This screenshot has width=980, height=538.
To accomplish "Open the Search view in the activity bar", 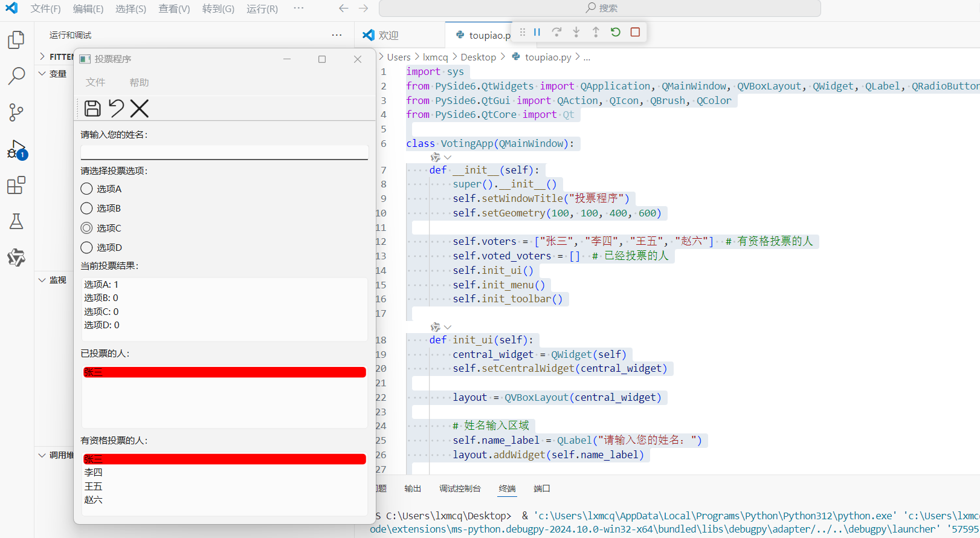I will (16, 76).
